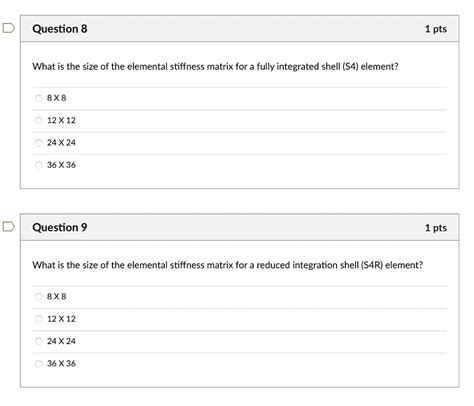Click the Question 9 header title
This screenshot has width=474, height=406.
pyautogui.click(x=60, y=227)
